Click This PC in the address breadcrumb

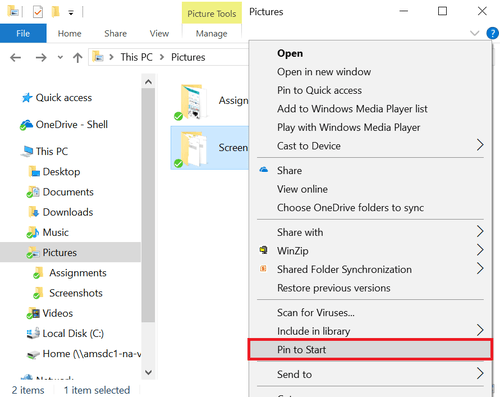pyautogui.click(x=136, y=57)
